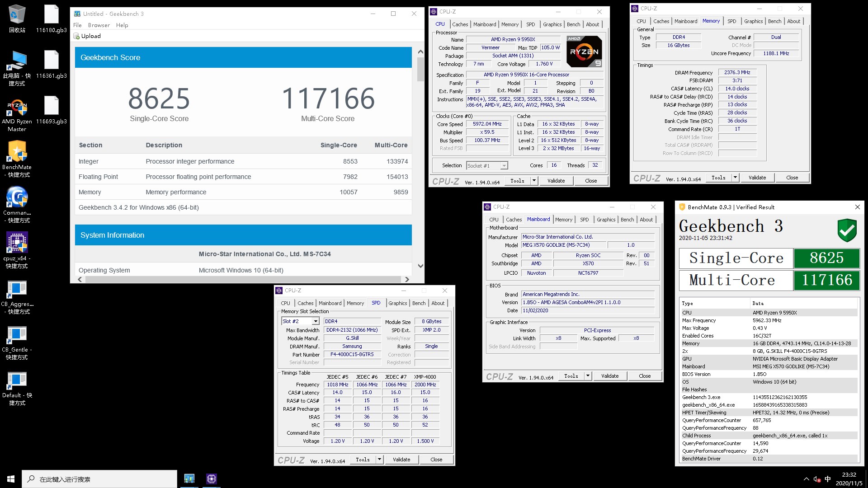Click the Upload icon in Geekbench toolbar
This screenshot has height=488, width=868.
76,36
